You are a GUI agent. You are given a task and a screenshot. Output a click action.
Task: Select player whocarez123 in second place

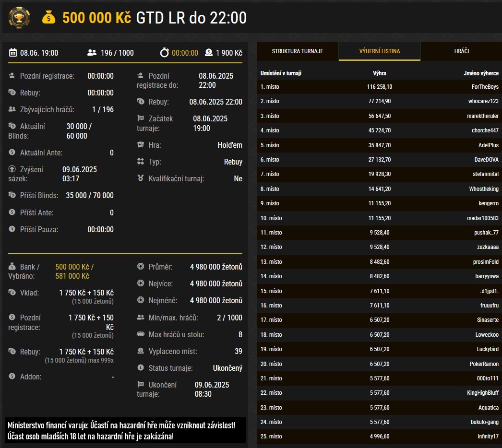[483, 101]
